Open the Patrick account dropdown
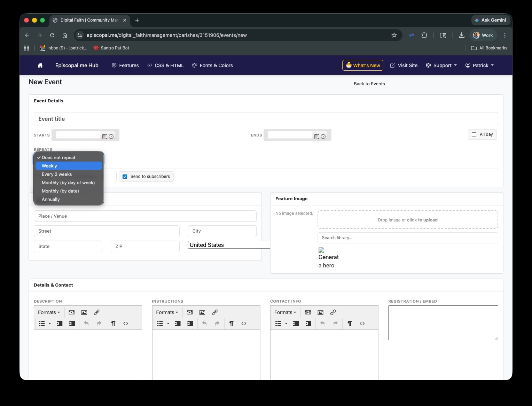The width and height of the screenshot is (532, 406). 479,65
